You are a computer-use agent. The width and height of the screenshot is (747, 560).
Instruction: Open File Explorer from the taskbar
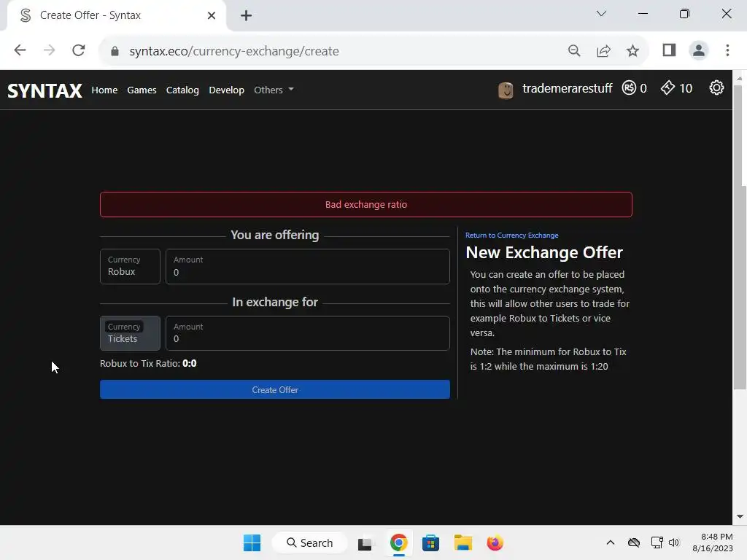(463, 542)
